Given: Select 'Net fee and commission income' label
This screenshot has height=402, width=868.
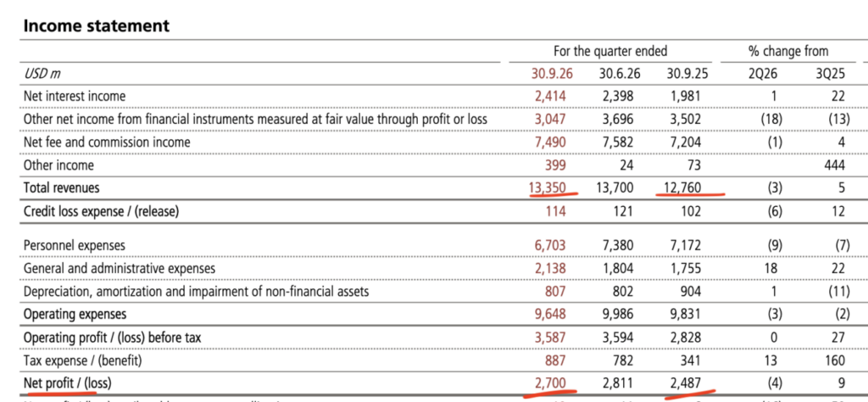Looking at the screenshot, I should [107, 142].
